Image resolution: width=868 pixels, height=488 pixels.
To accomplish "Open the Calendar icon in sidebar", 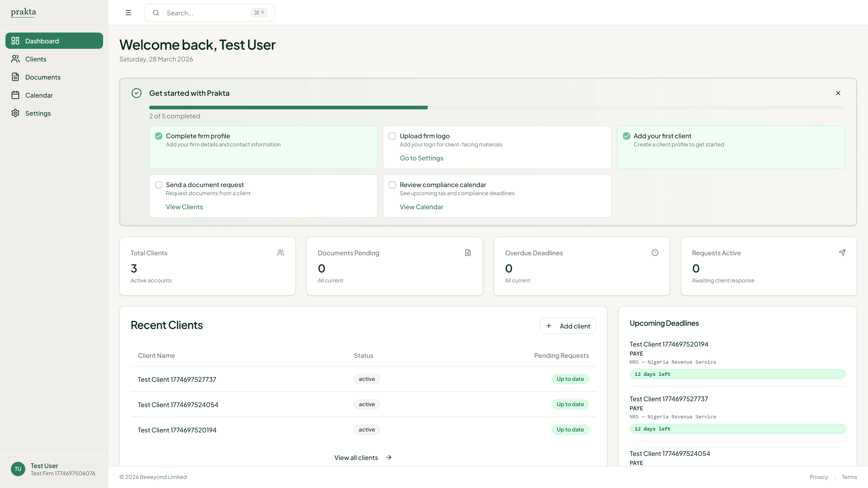I will (x=15, y=95).
